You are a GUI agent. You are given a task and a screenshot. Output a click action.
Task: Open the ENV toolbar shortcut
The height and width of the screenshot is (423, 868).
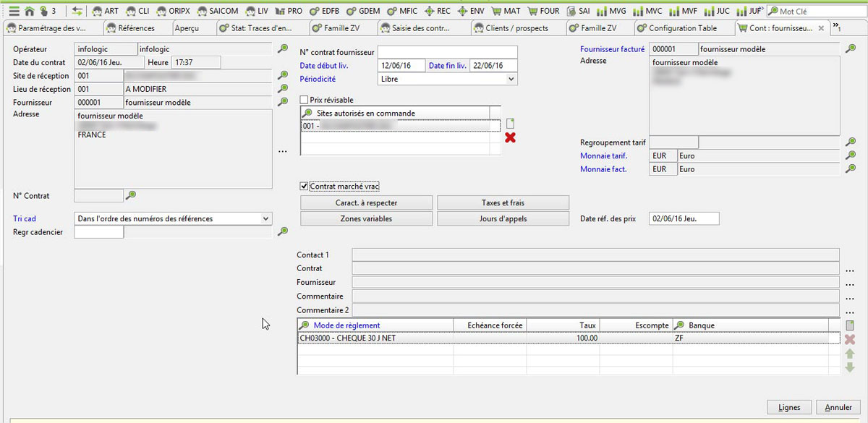(x=471, y=11)
